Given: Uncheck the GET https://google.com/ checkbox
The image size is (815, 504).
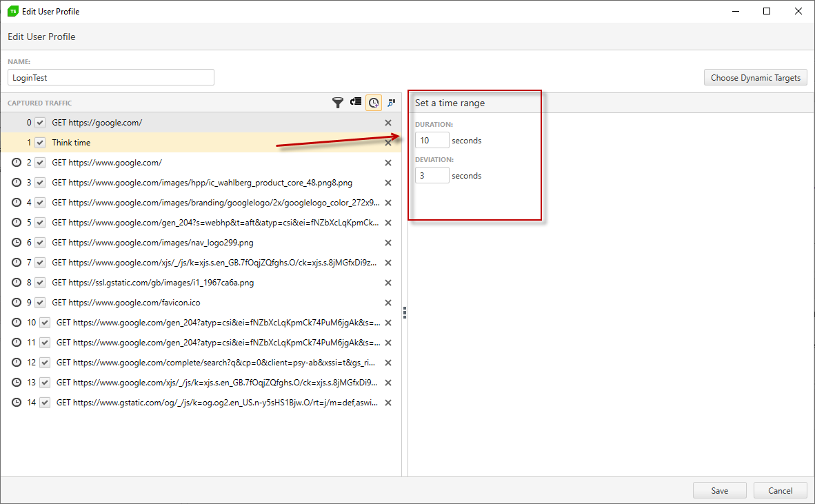Looking at the screenshot, I should click(x=40, y=123).
